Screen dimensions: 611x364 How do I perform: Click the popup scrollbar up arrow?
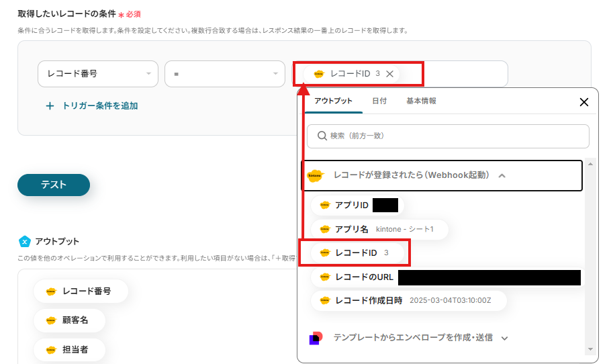click(x=590, y=164)
